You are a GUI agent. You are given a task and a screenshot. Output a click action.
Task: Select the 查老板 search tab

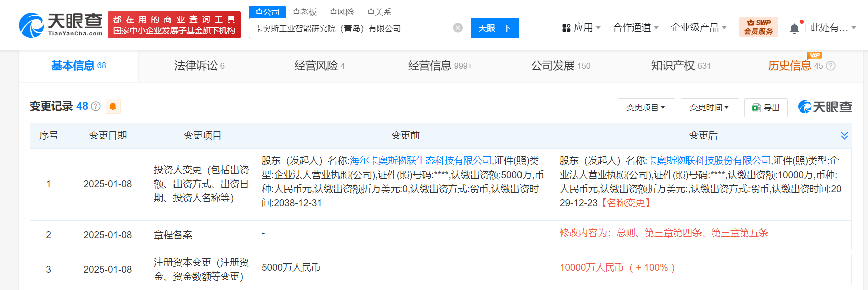(304, 12)
